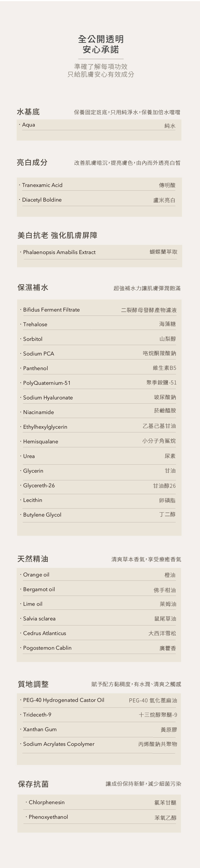200x868 pixels.
Task: Select PEG-40 Hydrogenated Castor Oil text
Action: click(63, 700)
